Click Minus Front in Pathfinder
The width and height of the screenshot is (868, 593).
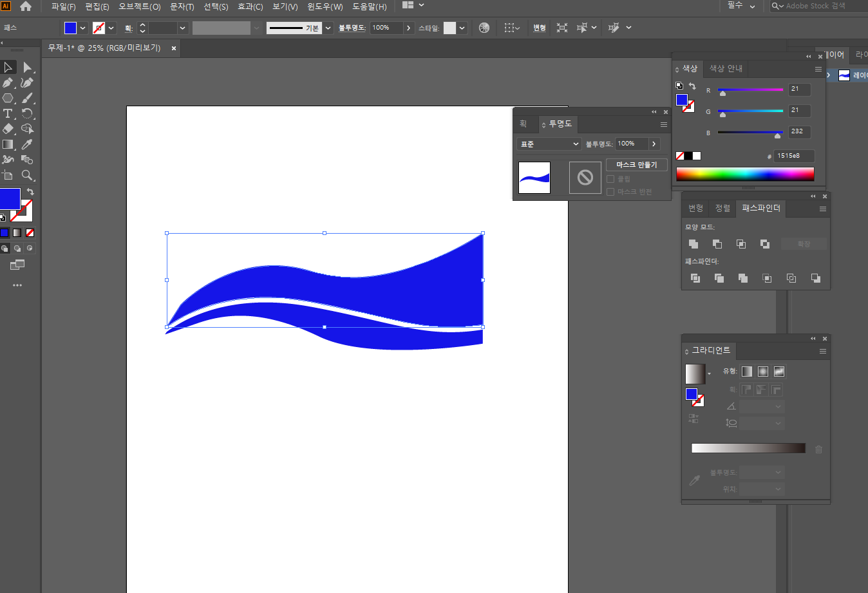(x=717, y=243)
